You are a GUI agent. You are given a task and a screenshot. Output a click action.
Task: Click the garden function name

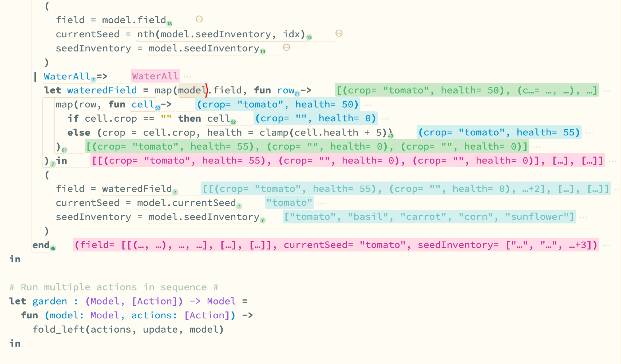pyautogui.click(x=50, y=301)
